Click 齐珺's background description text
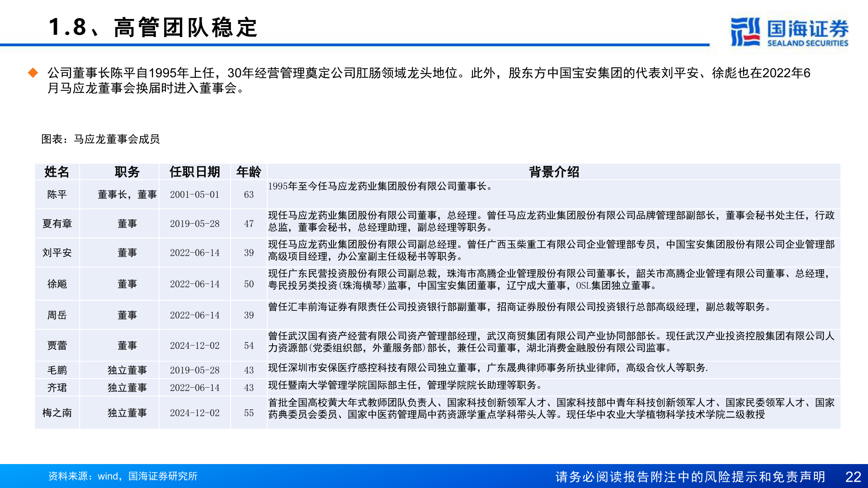 pos(405,385)
